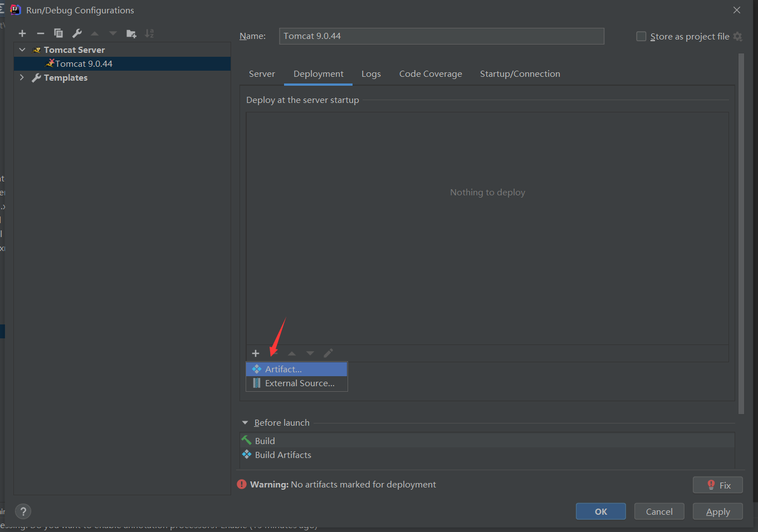Expand the Templates tree node
This screenshot has width=758, height=532.
point(22,77)
